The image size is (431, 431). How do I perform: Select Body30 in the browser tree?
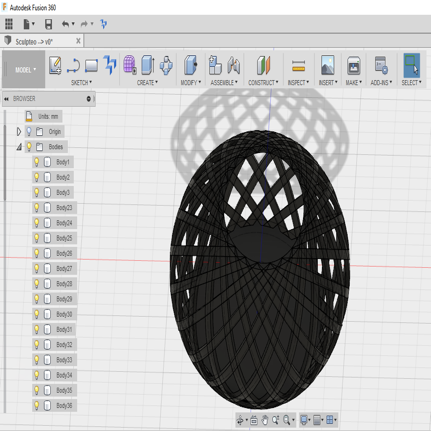[x=64, y=314]
